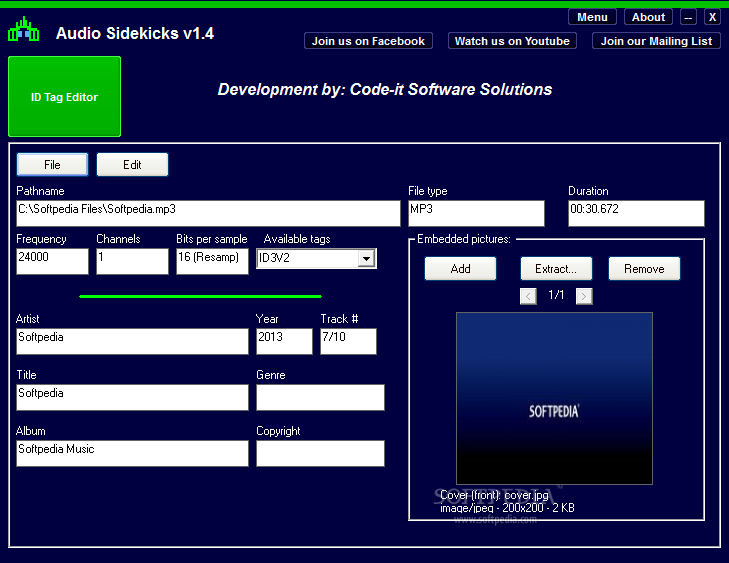Click Join our Mailing List
This screenshot has width=729, height=563.
pos(656,41)
